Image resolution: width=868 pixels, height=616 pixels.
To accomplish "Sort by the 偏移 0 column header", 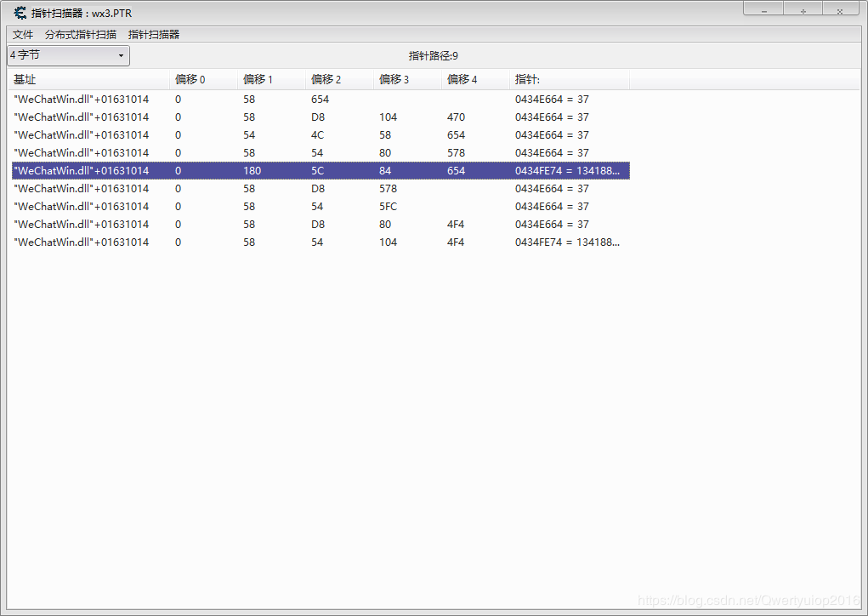I will [204, 79].
